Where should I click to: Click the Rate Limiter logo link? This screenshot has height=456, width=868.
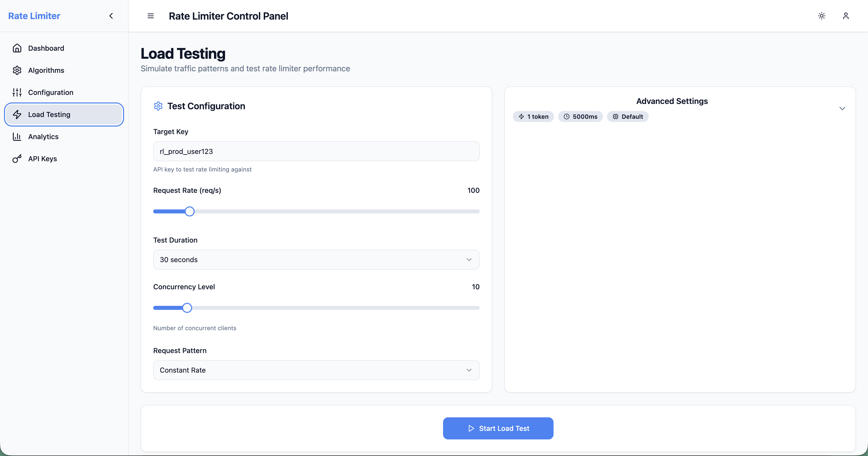(x=34, y=16)
